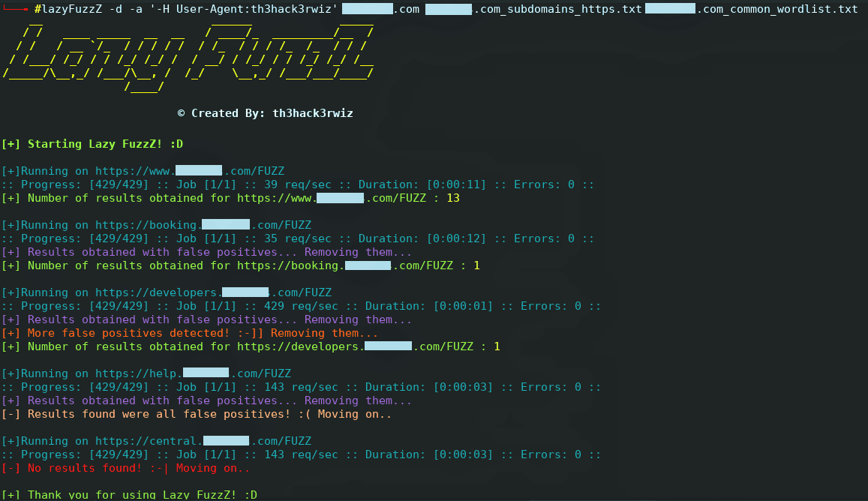Open the https://booking. FUZZ URL link
This screenshot has height=501, width=868.
coord(203,225)
